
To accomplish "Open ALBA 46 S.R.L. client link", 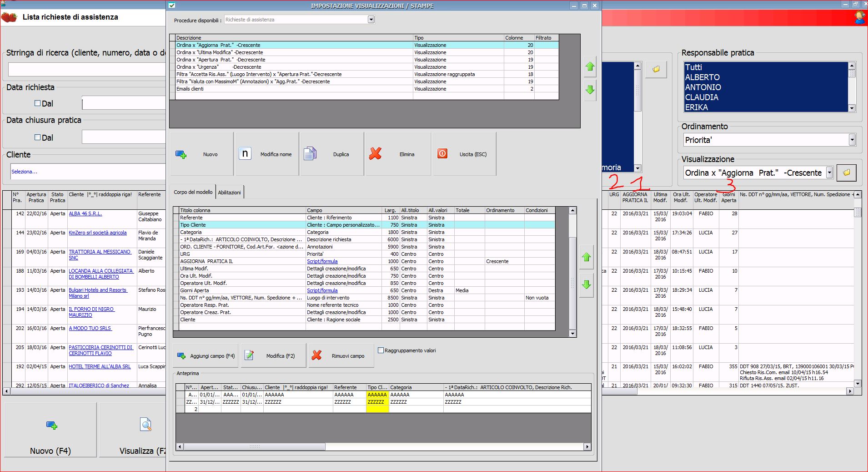I will (85, 213).
